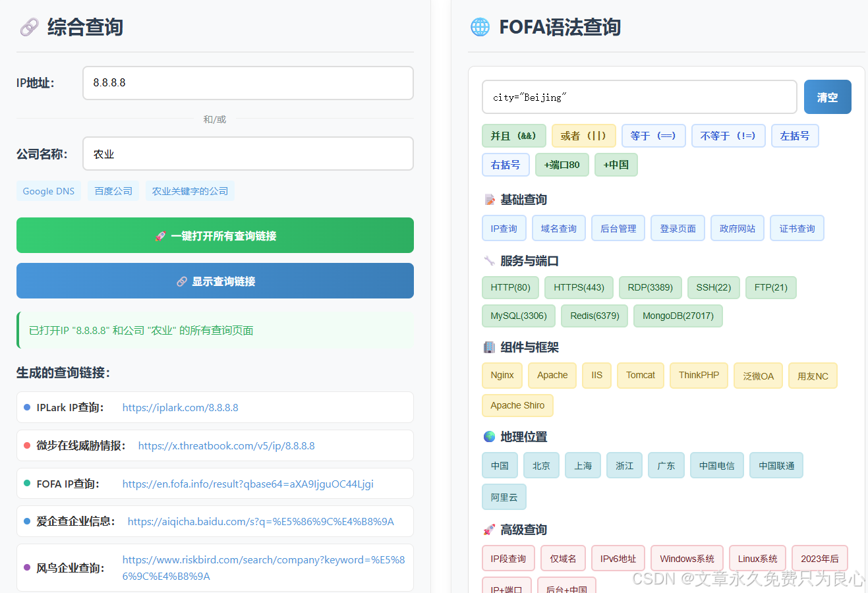Insert the 或者 (||) operator
868x593 pixels.
point(584,136)
